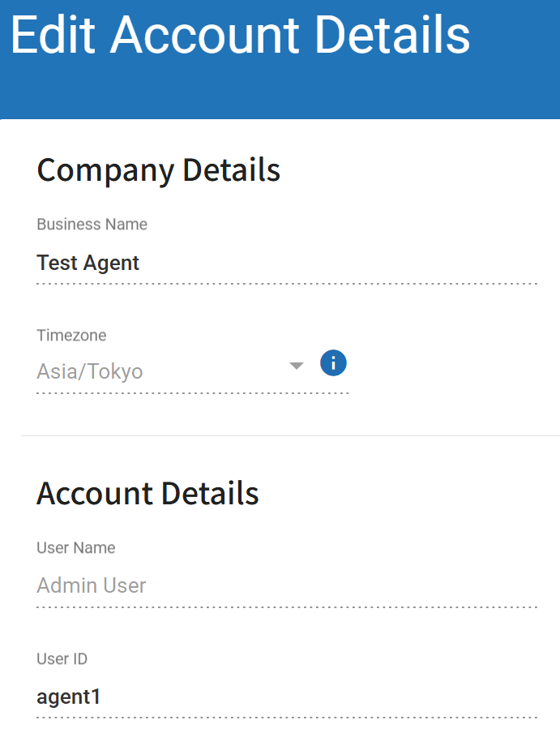Click the blue info icon beside Timezone
This screenshot has width=560, height=750.
click(333, 363)
